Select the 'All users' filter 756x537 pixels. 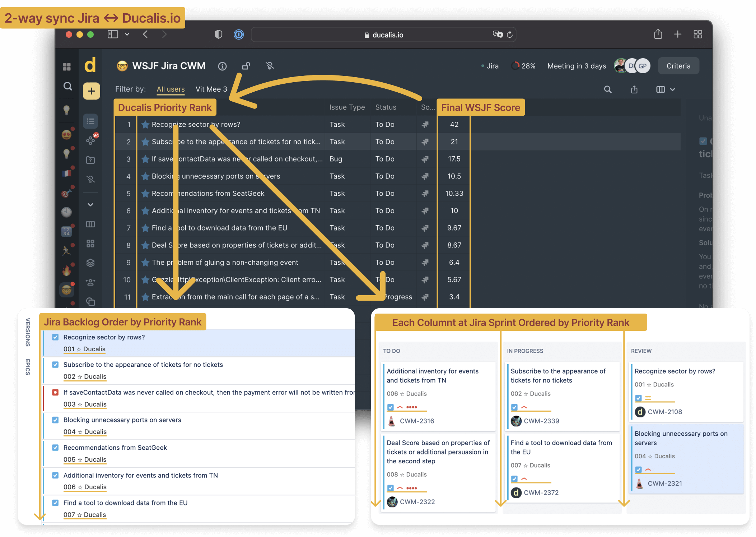point(171,89)
